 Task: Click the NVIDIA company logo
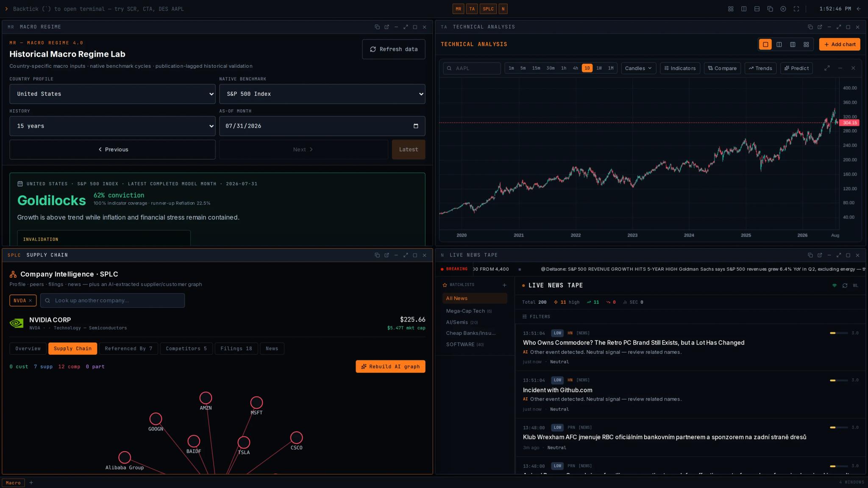click(17, 323)
